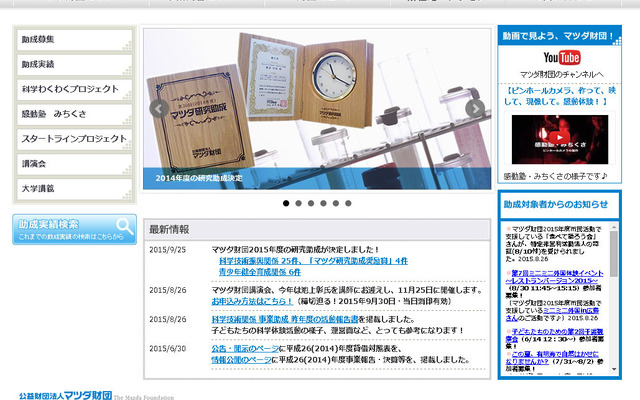Click the magnifier icon in 助成実績検索 banner

124,226
